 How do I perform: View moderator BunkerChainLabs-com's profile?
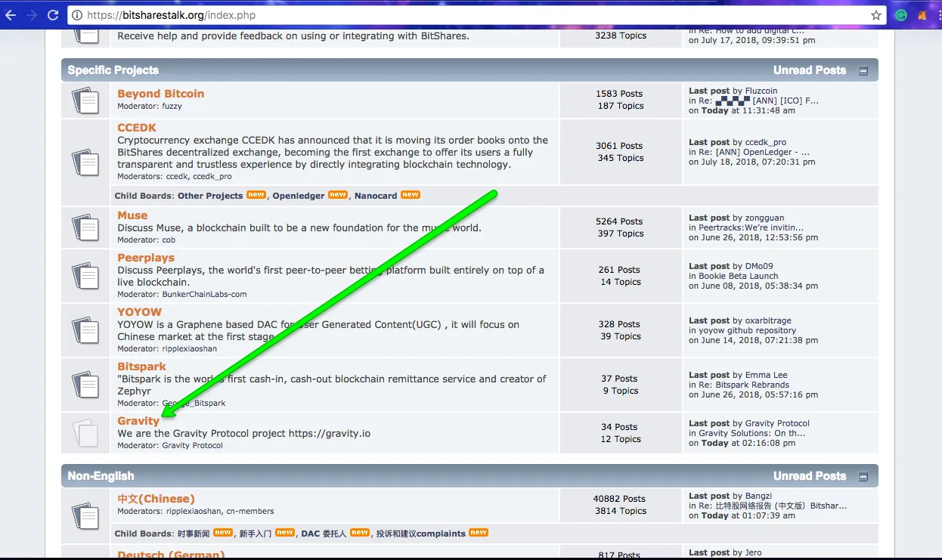coord(204,295)
